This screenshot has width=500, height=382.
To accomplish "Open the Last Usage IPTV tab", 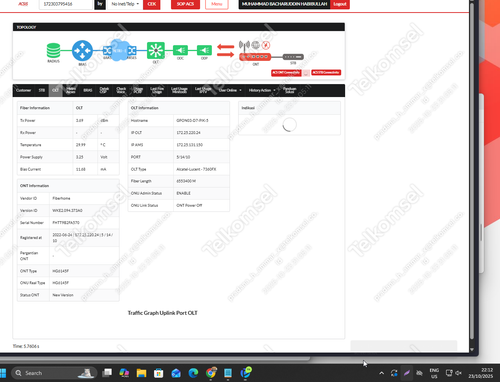I will coord(203,90).
